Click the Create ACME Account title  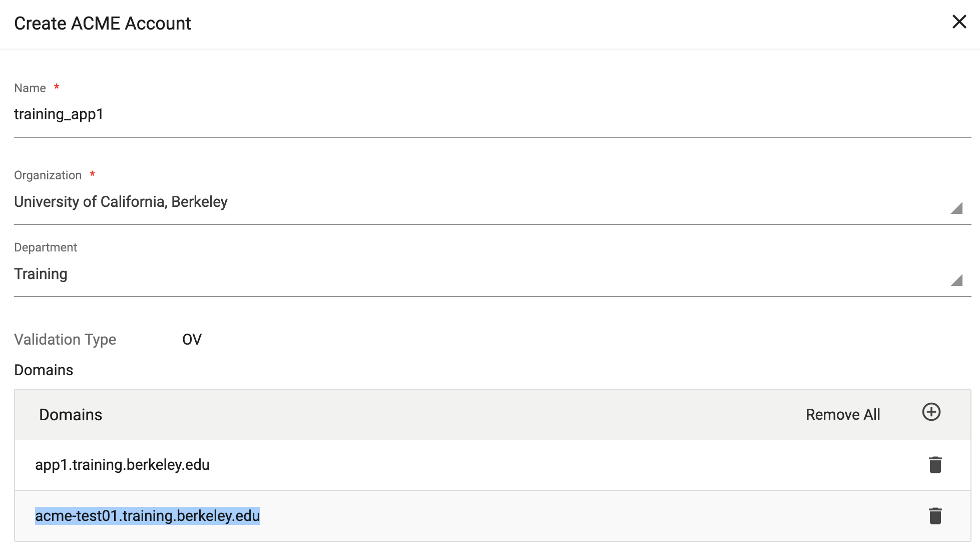click(x=102, y=23)
